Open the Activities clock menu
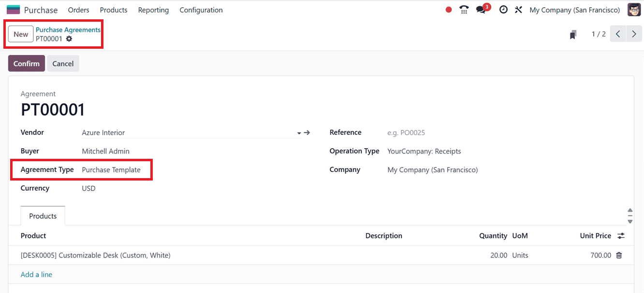The height and width of the screenshot is (293, 644). pyautogui.click(x=503, y=9)
